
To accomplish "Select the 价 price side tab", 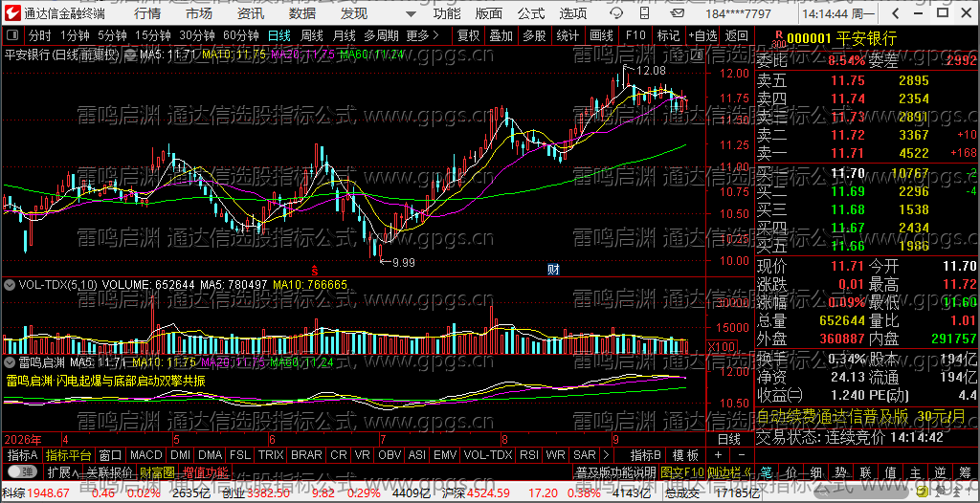I will (x=791, y=471).
